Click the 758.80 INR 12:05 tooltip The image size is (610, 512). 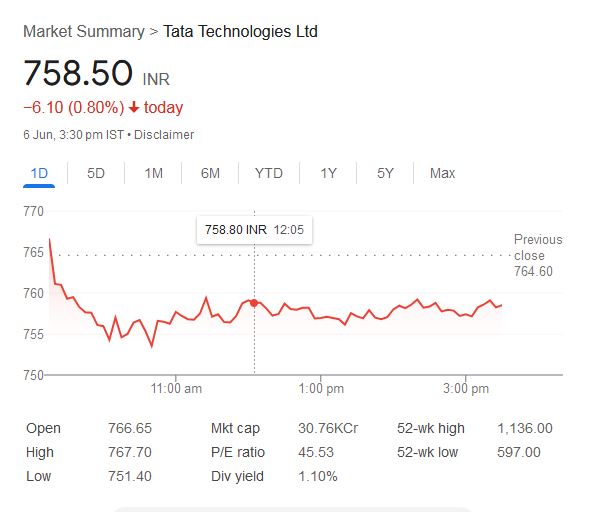(254, 230)
